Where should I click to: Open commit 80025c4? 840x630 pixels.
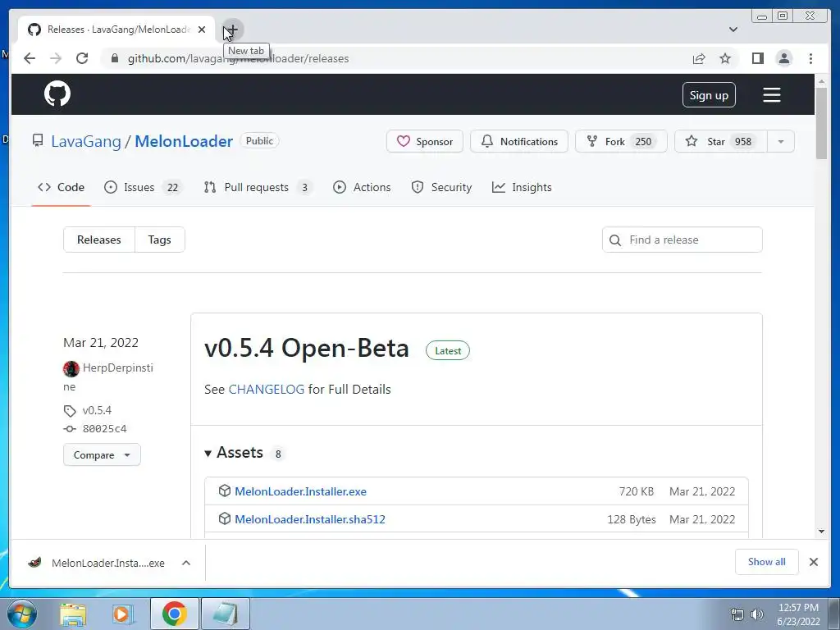pos(104,428)
